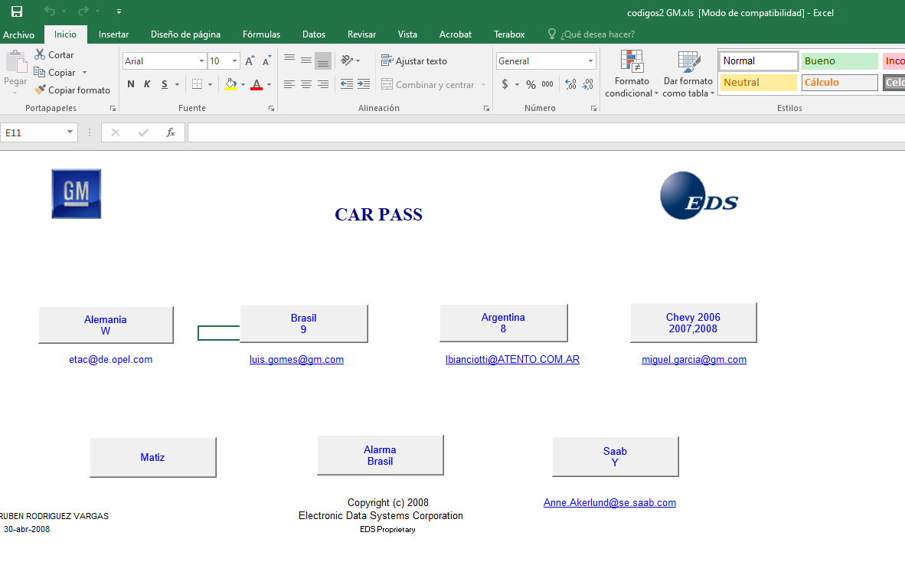Screen dimensions: 905x588
Task: Click the Cortar scissors icon
Action: (40, 54)
